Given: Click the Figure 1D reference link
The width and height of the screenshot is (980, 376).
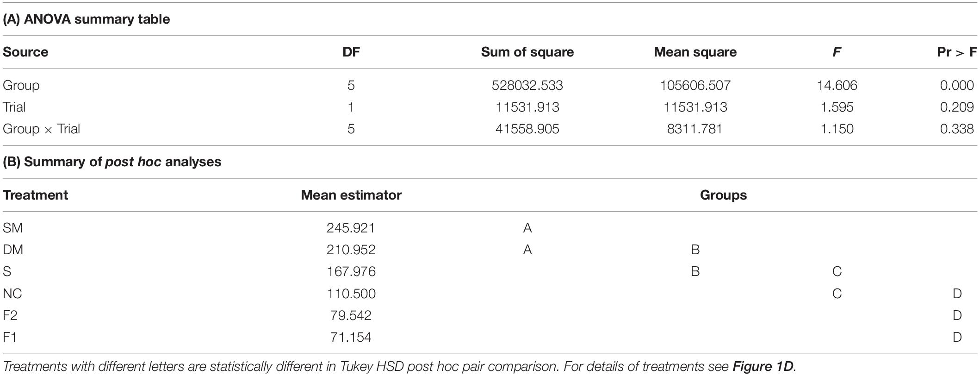Looking at the screenshot, I should pos(763,366).
